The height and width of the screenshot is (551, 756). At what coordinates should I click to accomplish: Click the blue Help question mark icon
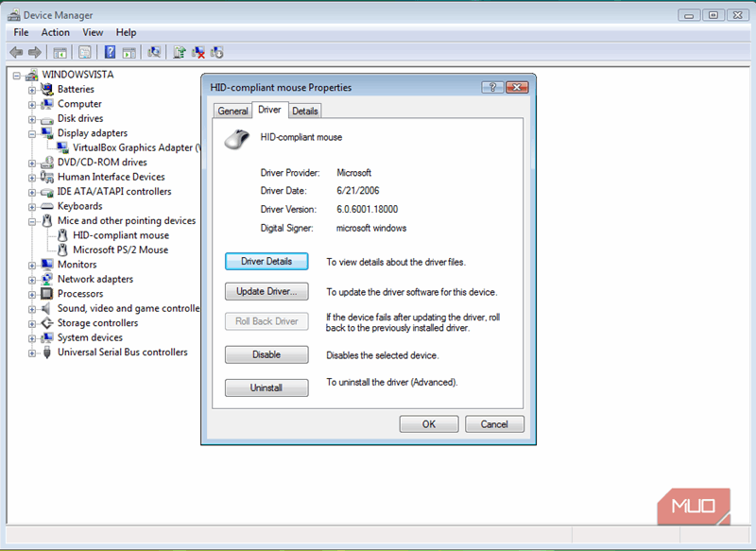coord(111,53)
